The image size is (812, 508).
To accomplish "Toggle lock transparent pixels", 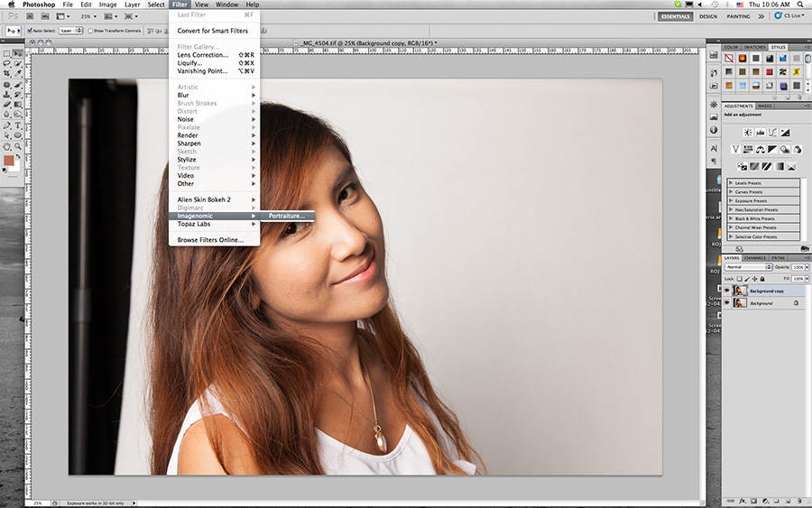I will (740, 279).
